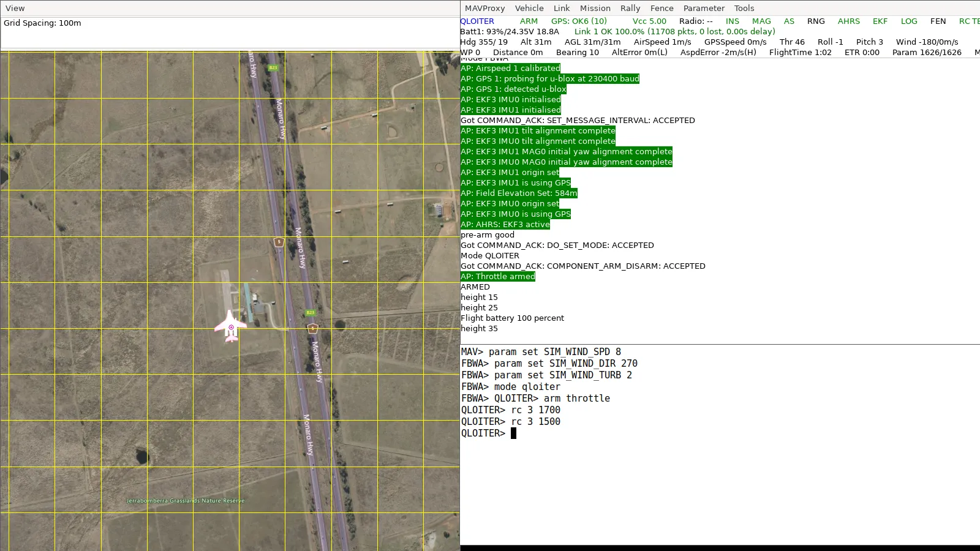Click the GPS: OK6 (10) status
The height and width of the screenshot is (551, 980).
[x=579, y=21]
